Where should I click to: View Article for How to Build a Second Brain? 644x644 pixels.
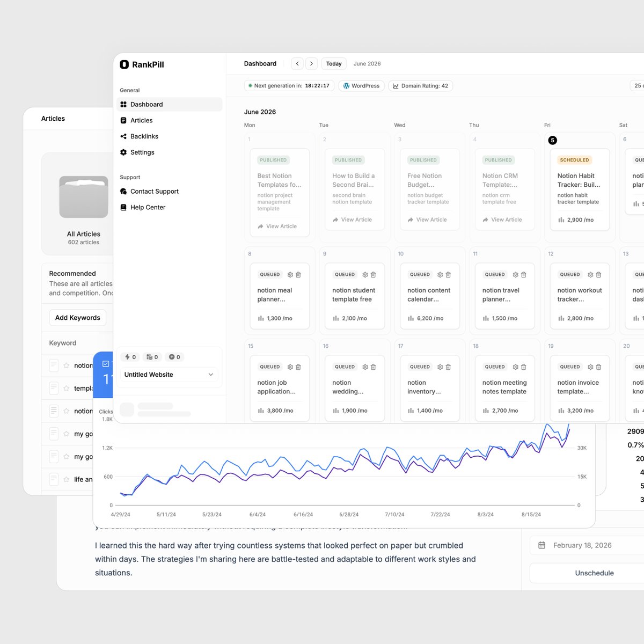click(352, 219)
